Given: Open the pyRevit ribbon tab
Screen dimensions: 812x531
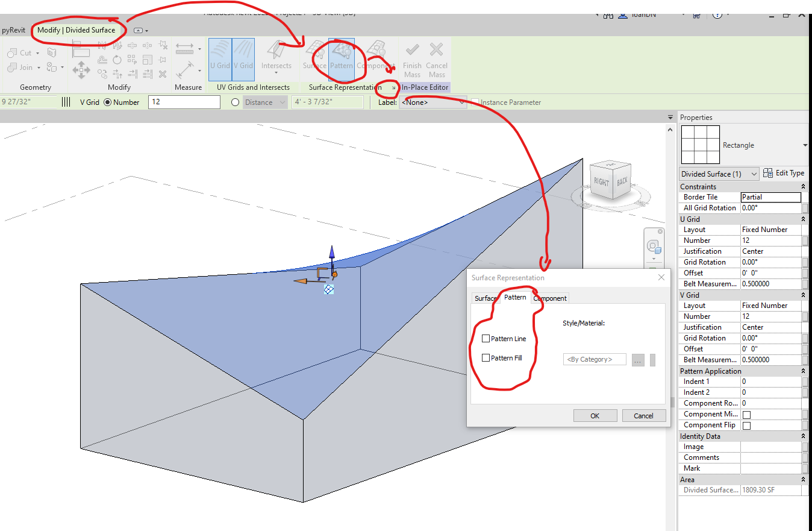Looking at the screenshot, I should coord(13,30).
